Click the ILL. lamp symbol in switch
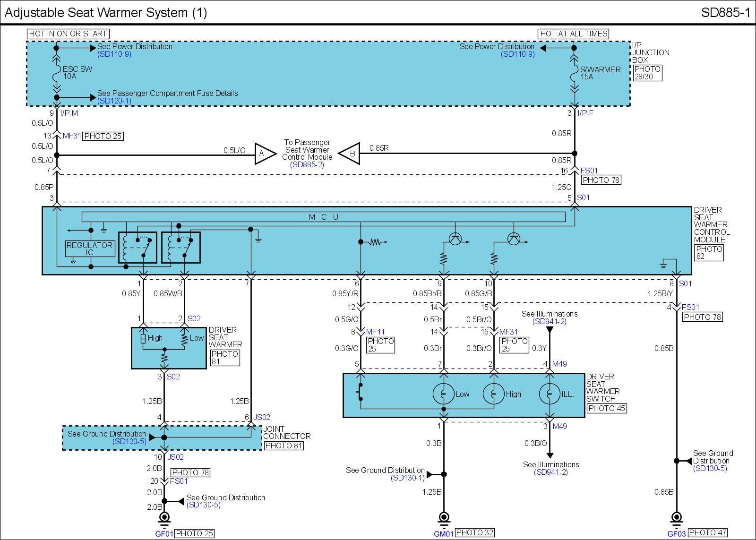The height and width of the screenshot is (540, 756). 549,394
